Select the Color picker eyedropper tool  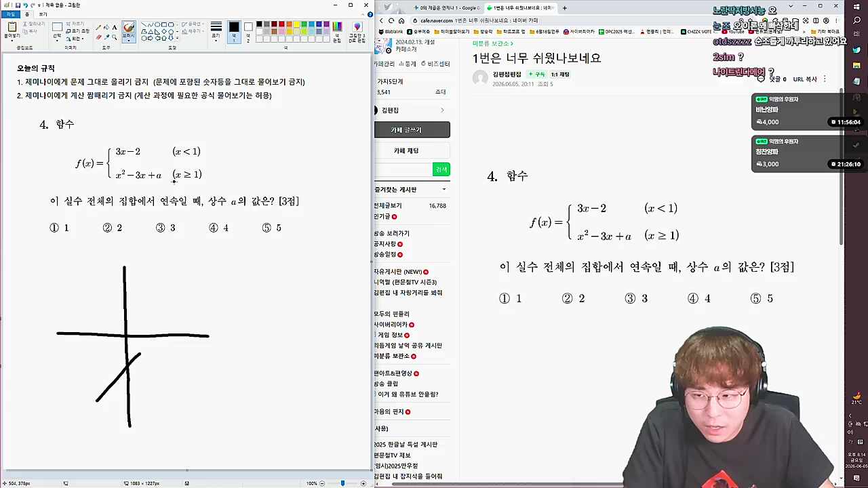coord(106,37)
